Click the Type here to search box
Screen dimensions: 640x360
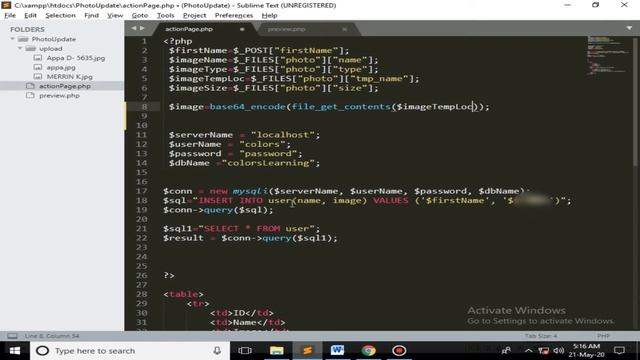(x=129, y=351)
